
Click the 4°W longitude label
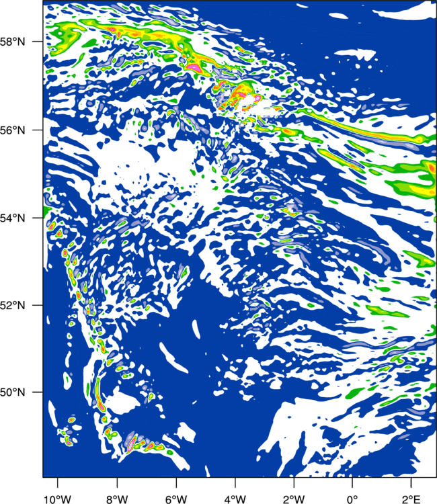[x=235, y=499]
